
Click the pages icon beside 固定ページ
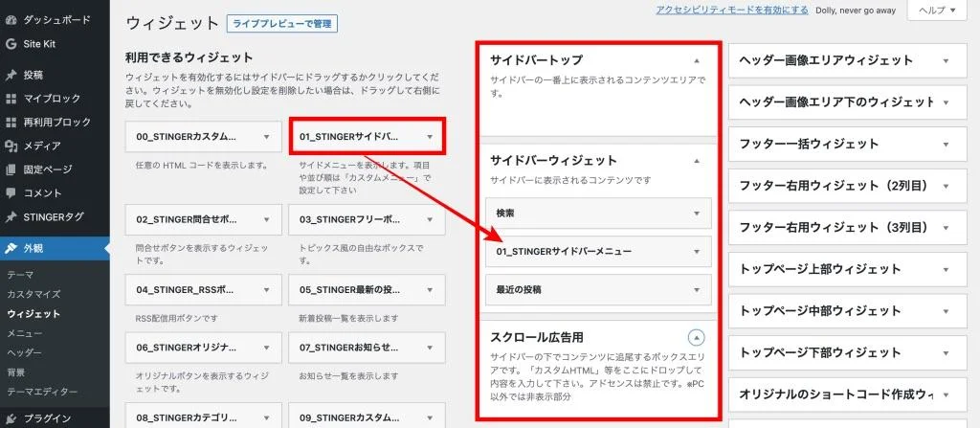point(11,169)
